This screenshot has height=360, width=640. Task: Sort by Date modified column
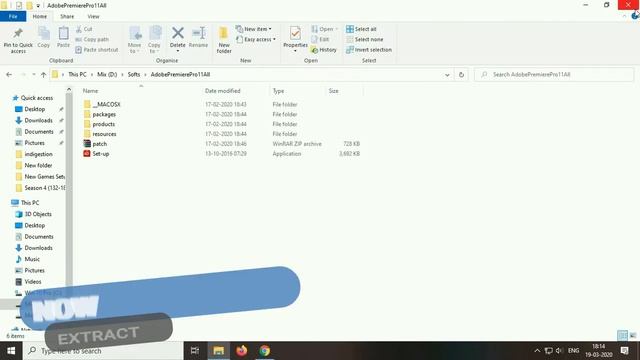pos(222,91)
